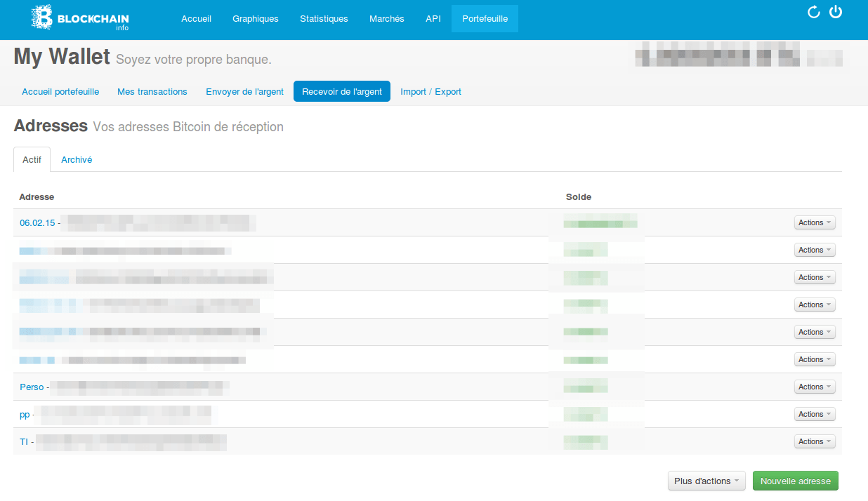The height and width of the screenshot is (501, 868).
Task: Open the Graphiques menu item
Action: (256, 19)
